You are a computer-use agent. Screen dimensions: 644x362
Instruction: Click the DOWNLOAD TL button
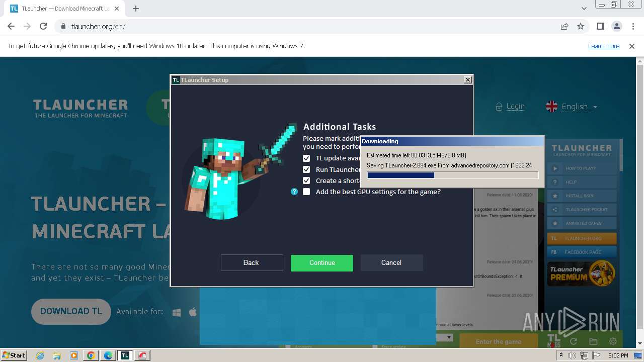pyautogui.click(x=71, y=311)
